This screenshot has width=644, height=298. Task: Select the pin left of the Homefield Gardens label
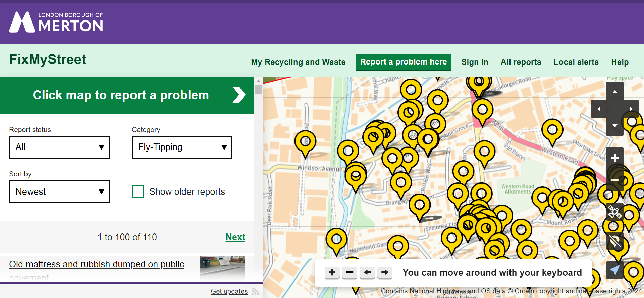pyautogui.click(x=336, y=242)
